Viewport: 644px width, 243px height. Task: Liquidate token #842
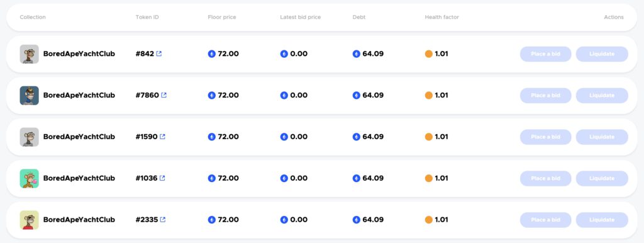click(602, 54)
